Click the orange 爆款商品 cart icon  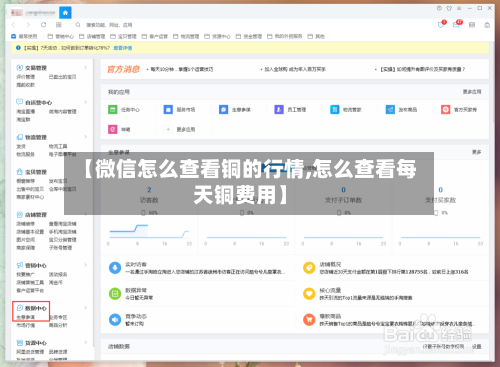(309, 320)
